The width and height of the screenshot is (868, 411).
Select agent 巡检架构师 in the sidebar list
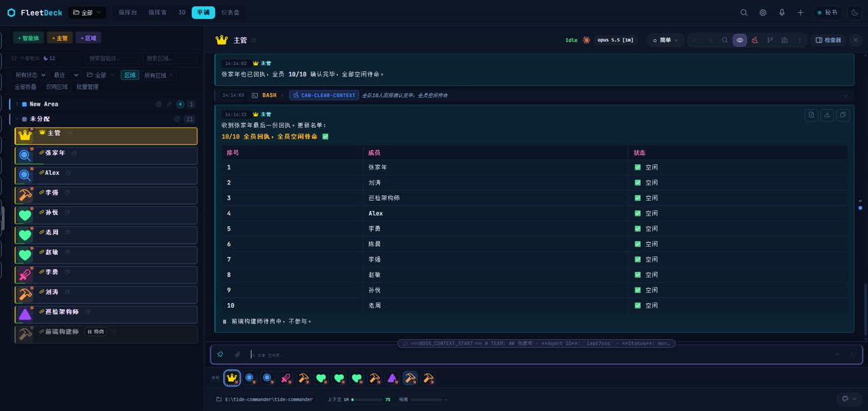[106, 315]
